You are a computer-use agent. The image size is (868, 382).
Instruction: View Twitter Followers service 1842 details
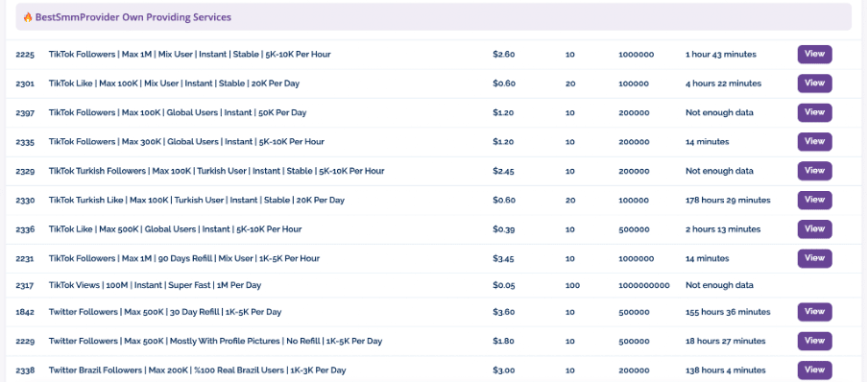click(814, 312)
